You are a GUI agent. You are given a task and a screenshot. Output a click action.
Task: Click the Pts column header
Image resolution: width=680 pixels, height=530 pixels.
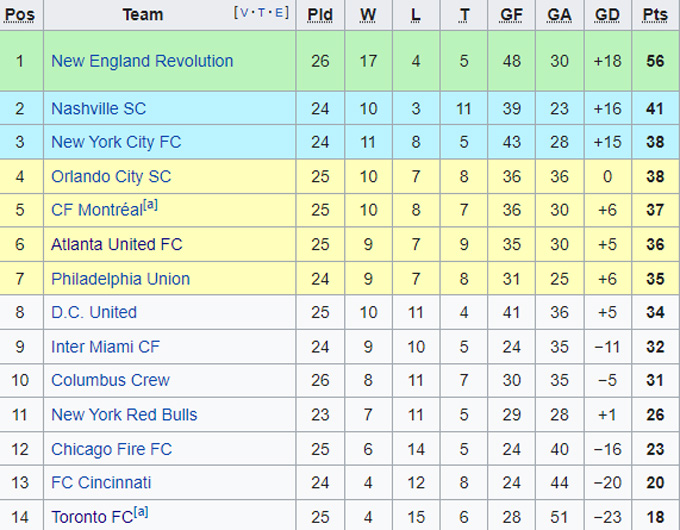[x=655, y=14]
